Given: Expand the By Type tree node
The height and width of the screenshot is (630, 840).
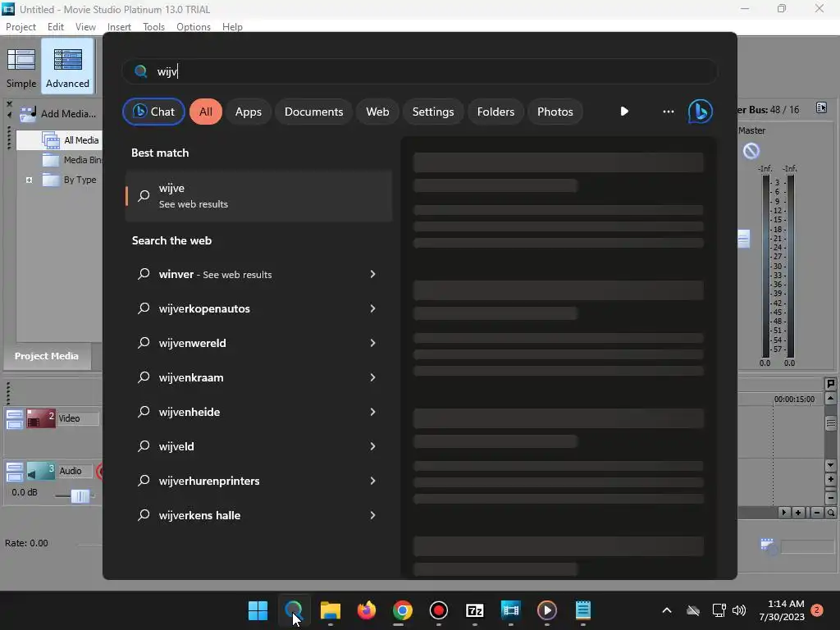Looking at the screenshot, I should tap(29, 180).
